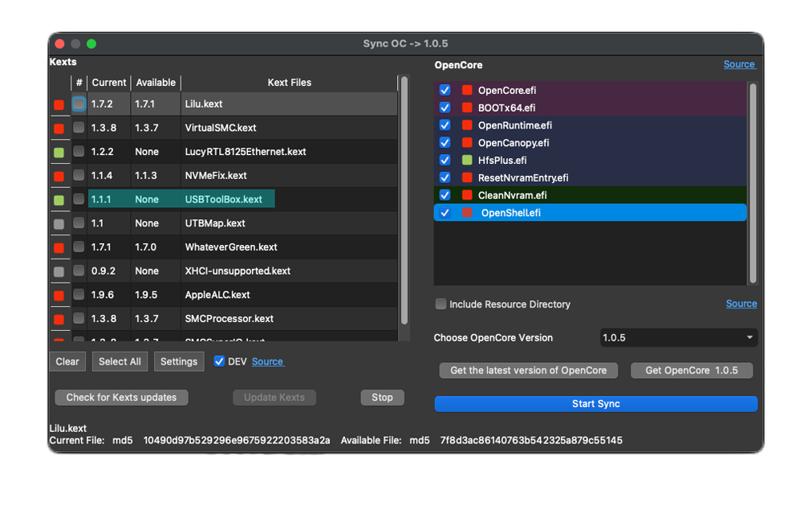
Task: Uncheck the OpenCanopy.efi checkbox
Action: pyautogui.click(x=445, y=142)
